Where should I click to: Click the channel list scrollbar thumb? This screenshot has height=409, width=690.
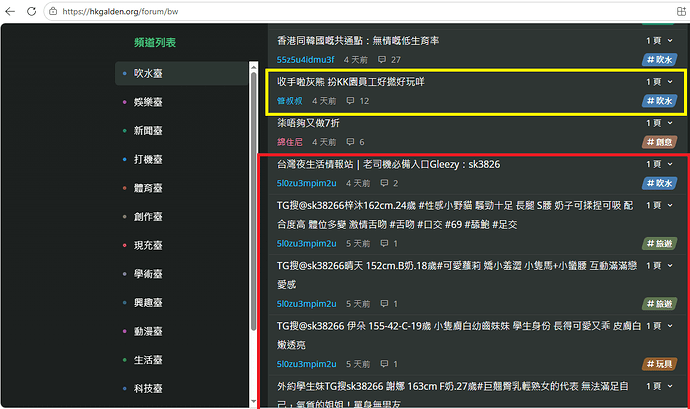click(253, 201)
